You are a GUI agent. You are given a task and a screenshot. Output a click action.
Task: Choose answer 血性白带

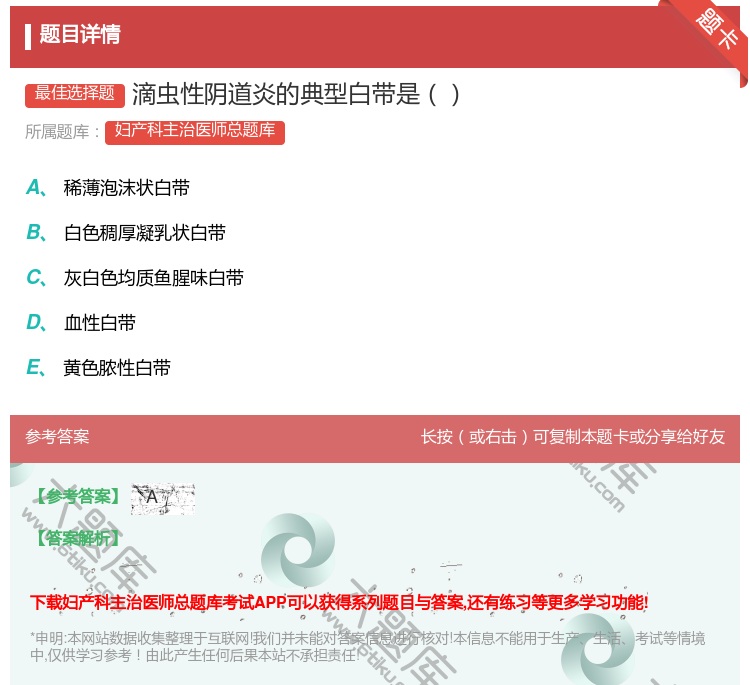pyautogui.click(x=100, y=323)
